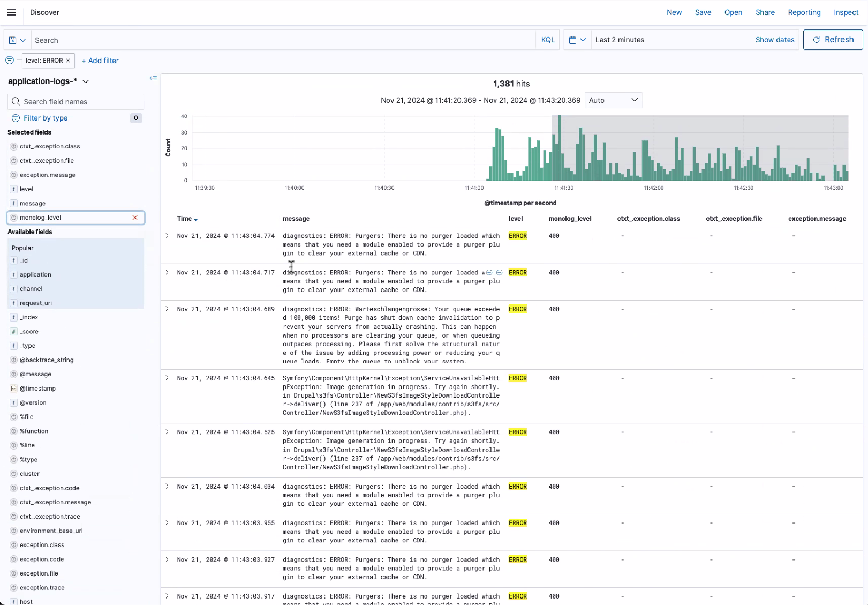Collapse the fields sidebar with the arrow icon

[153, 78]
